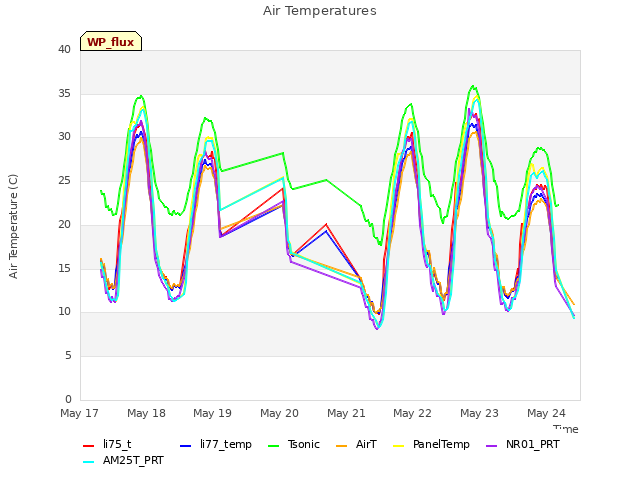The width and height of the screenshot is (640, 480).
Task: Click the purple NR01_PRT legend swatch
Action: [x=491, y=446]
